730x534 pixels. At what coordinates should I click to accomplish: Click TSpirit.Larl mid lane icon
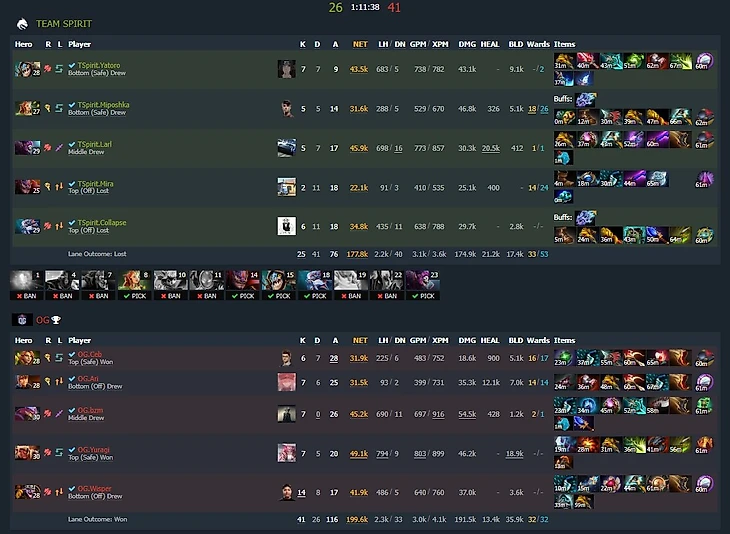[59, 148]
